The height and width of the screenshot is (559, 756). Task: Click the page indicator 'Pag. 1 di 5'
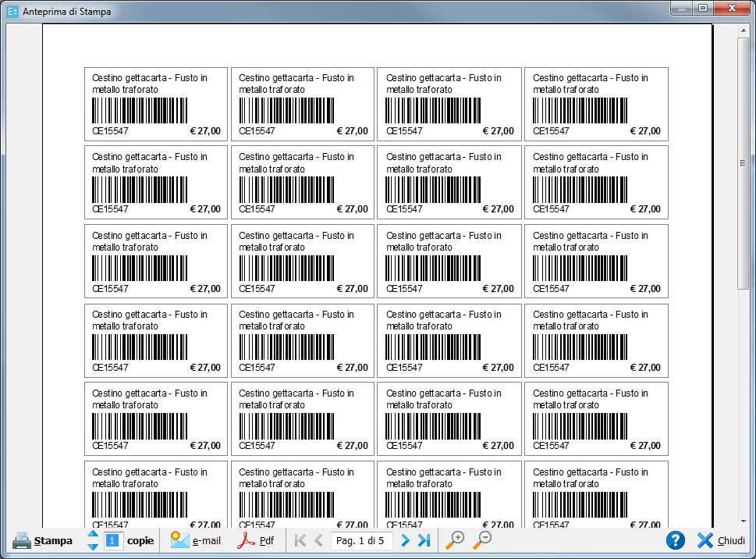360,540
